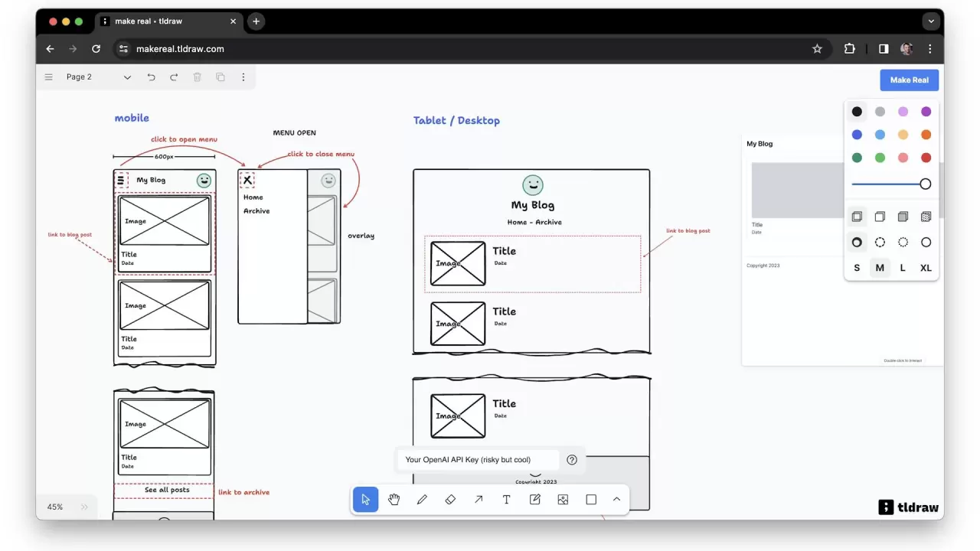Select the note tool
This screenshot has height=551, width=980.
pyautogui.click(x=534, y=500)
